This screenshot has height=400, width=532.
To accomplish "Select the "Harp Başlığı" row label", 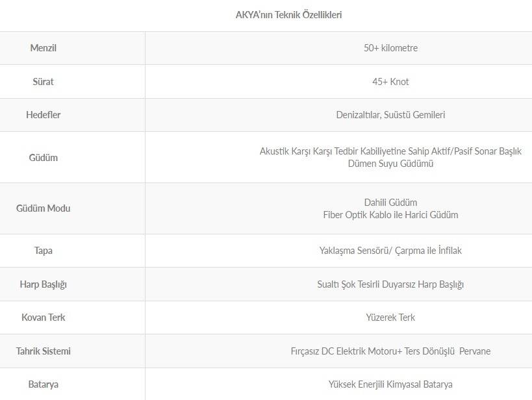I will (x=44, y=284).
